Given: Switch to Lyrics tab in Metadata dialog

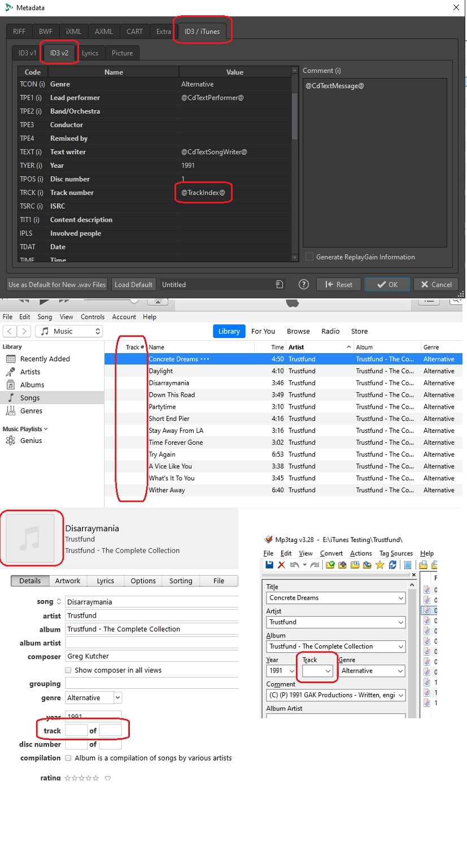Looking at the screenshot, I should coord(90,53).
